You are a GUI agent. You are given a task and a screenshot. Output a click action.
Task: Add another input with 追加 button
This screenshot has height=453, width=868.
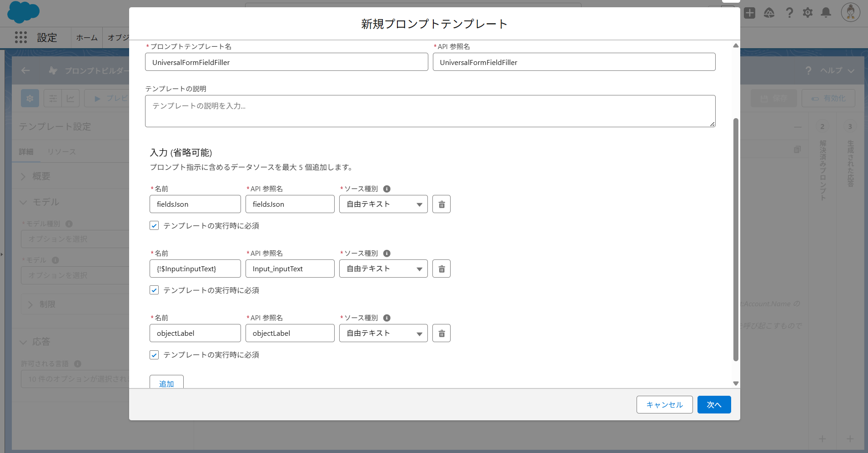click(166, 383)
